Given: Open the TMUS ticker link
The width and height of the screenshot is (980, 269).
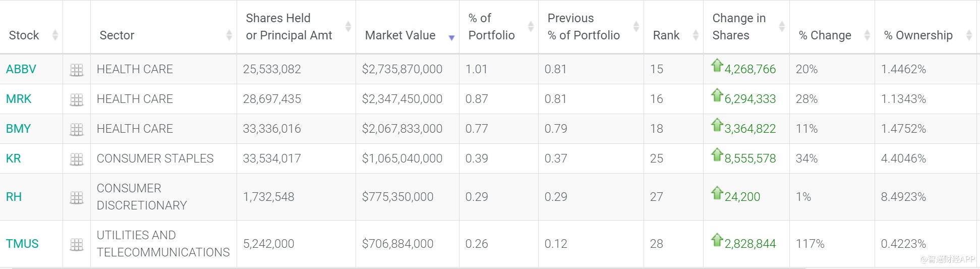Looking at the screenshot, I should (22, 244).
